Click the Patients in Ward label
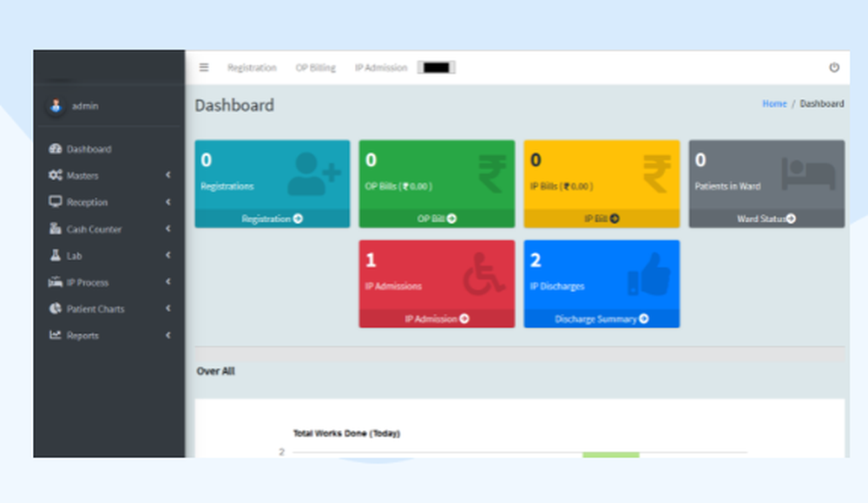 727,186
